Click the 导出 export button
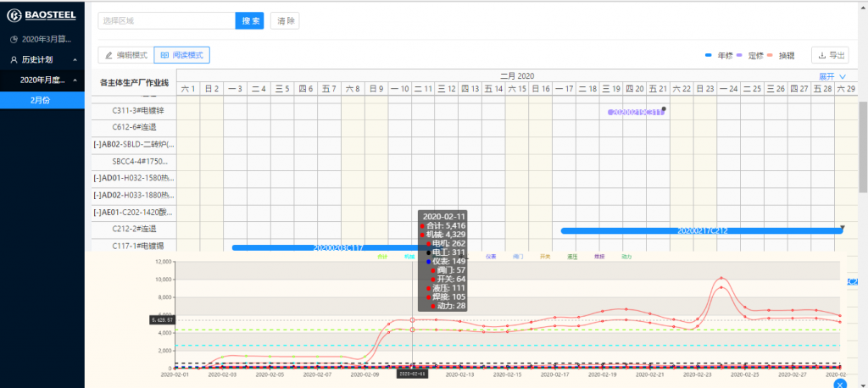Screen dimensions: 868x388 coord(831,55)
